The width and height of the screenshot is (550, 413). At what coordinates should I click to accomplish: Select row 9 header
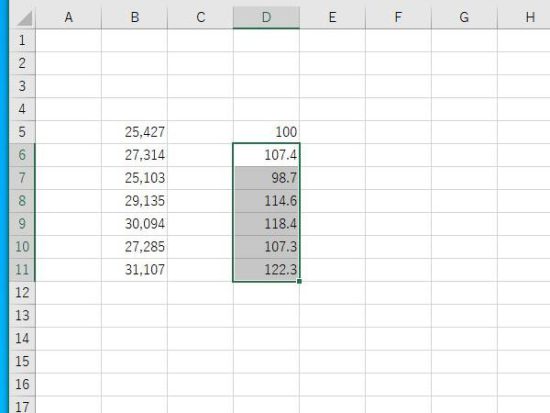click(x=22, y=224)
